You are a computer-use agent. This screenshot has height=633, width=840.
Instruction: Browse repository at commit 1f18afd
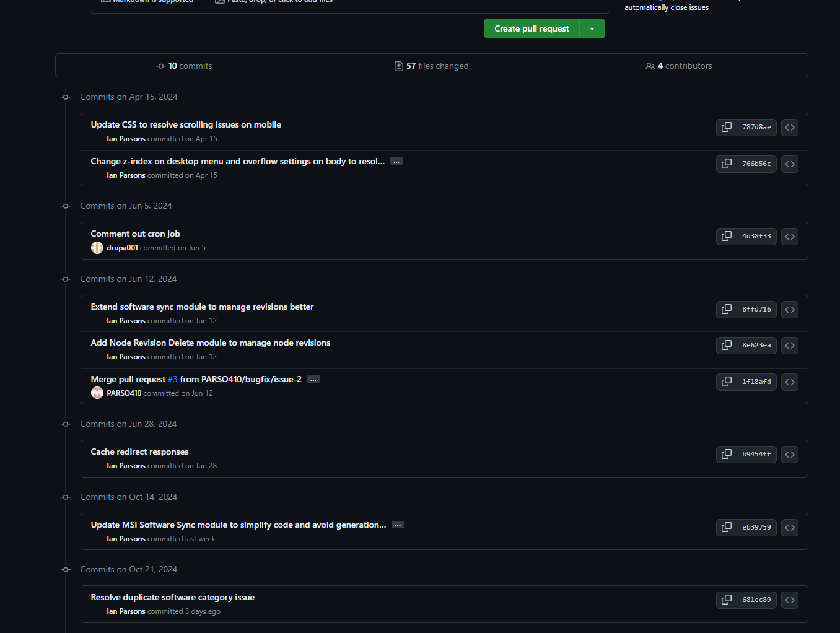click(789, 382)
